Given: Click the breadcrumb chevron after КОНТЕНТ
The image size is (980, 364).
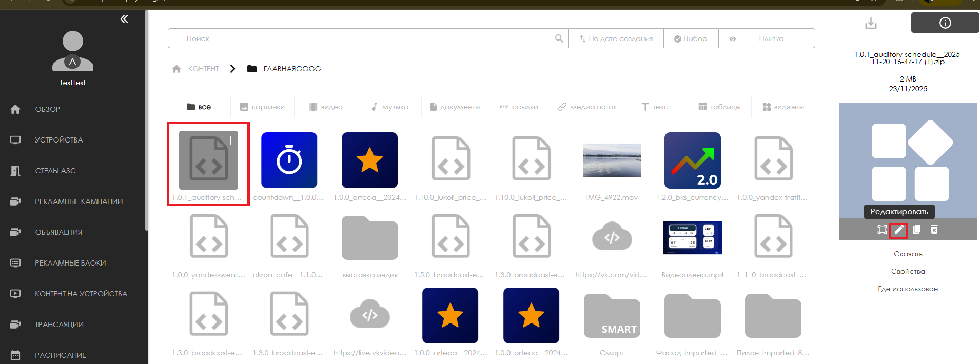Looking at the screenshot, I should click(233, 69).
